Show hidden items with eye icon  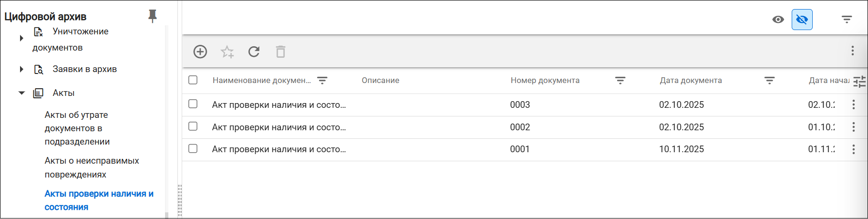(x=778, y=20)
